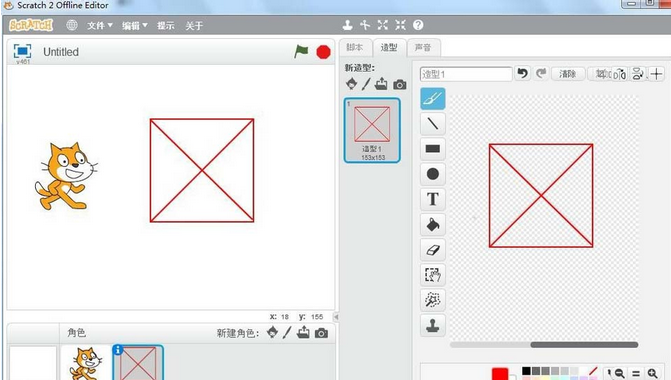Click the costume name input field

(466, 74)
